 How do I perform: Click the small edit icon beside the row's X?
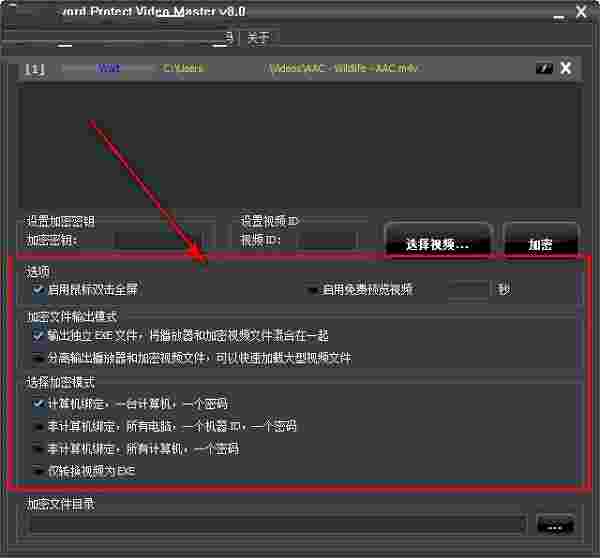544,68
